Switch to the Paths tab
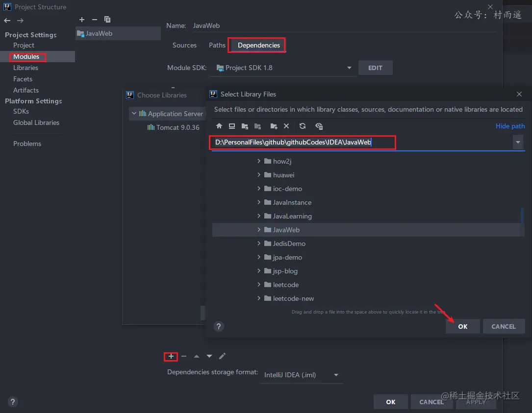 point(217,45)
